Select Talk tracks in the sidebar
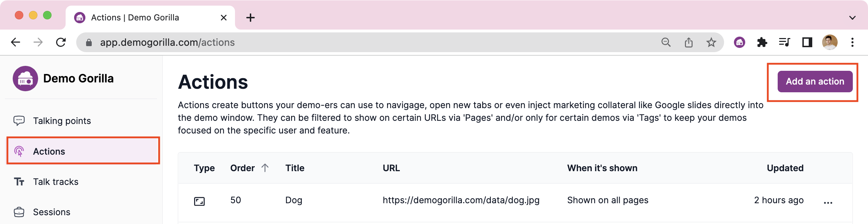This screenshot has height=224, width=868. click(55, 182)
